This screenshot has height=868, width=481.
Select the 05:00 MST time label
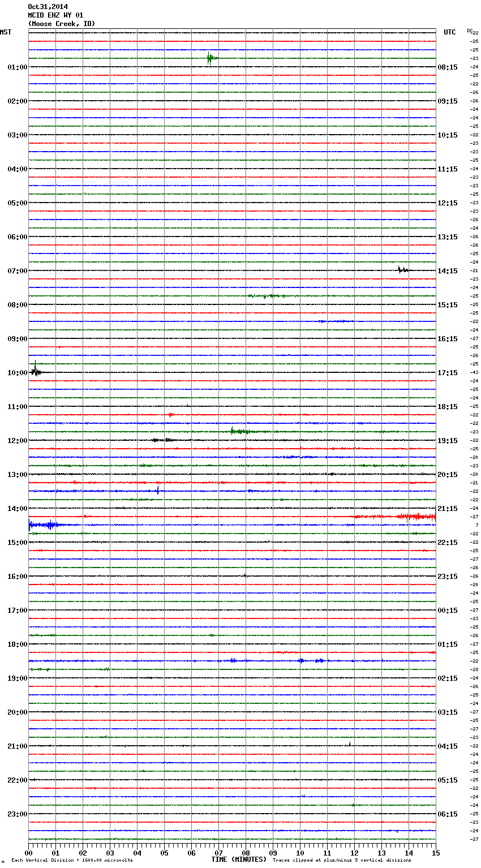[x=18, y=203]
